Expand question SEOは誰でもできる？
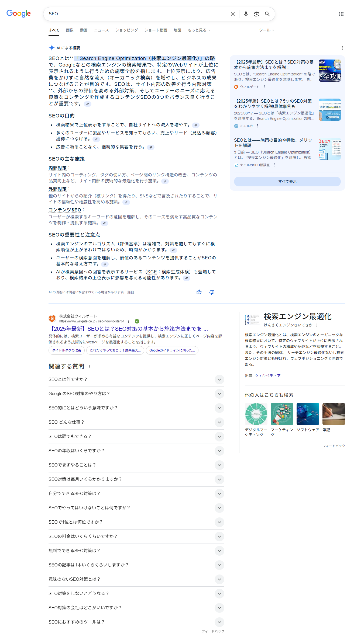The height and width of the screenshot is (644, 347). [136, 437]
